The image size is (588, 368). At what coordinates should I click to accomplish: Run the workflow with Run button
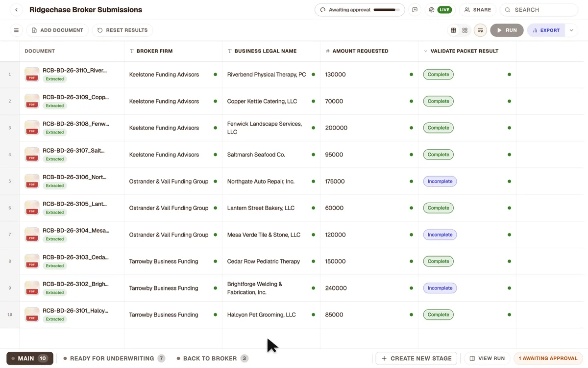point(507,30)
